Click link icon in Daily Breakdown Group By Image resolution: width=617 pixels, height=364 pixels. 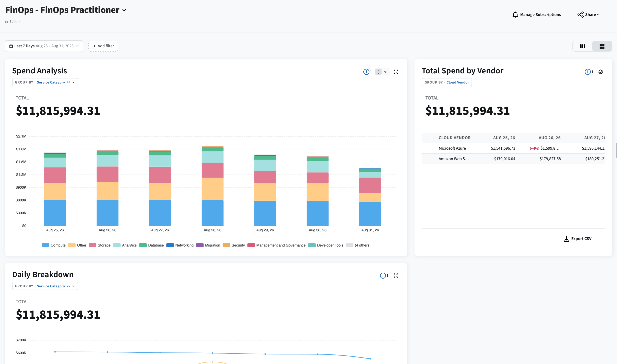68,286
